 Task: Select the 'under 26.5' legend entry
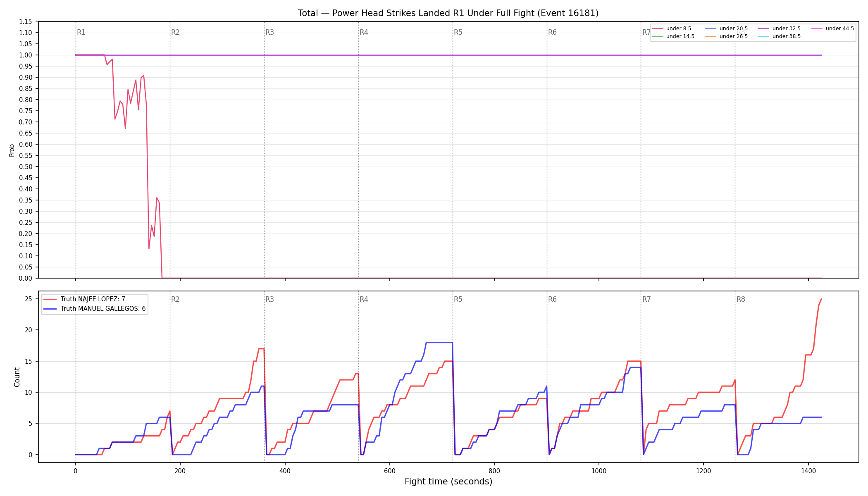[x=726, y=36]
